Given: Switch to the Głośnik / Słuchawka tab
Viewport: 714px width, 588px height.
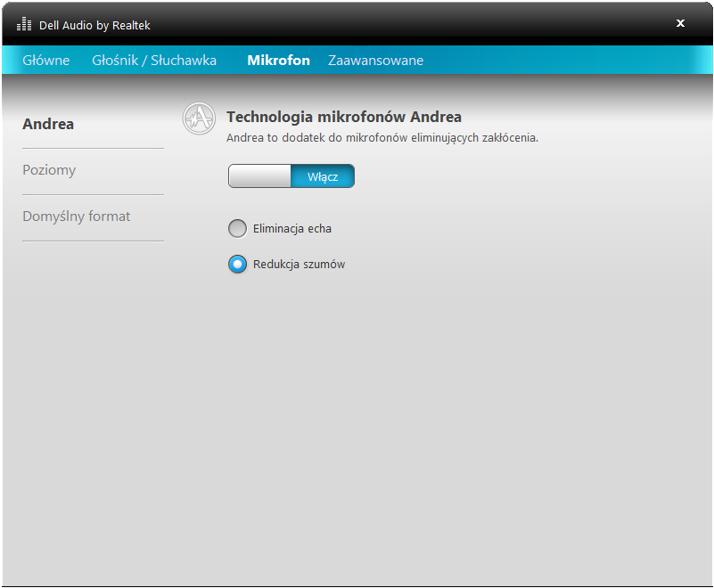Looking at the screenshot, I should (154, 60).
